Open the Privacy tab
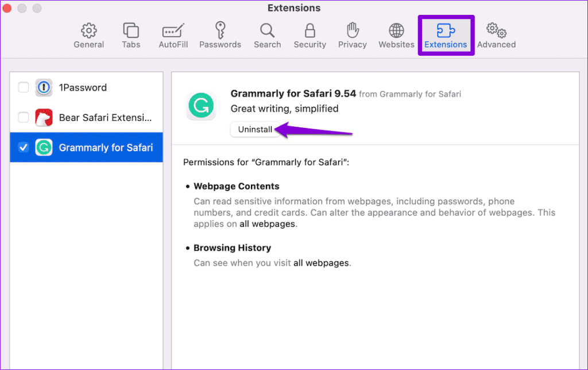 pos(352,36)
